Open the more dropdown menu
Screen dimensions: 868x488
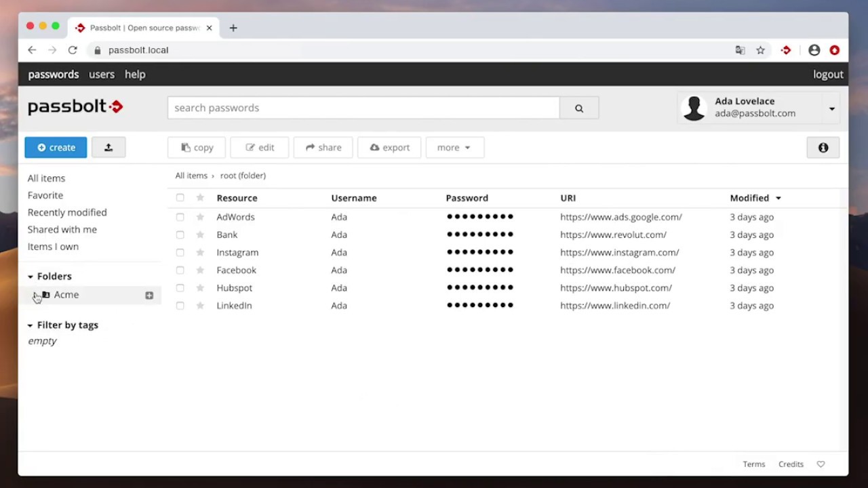point(454,147)
